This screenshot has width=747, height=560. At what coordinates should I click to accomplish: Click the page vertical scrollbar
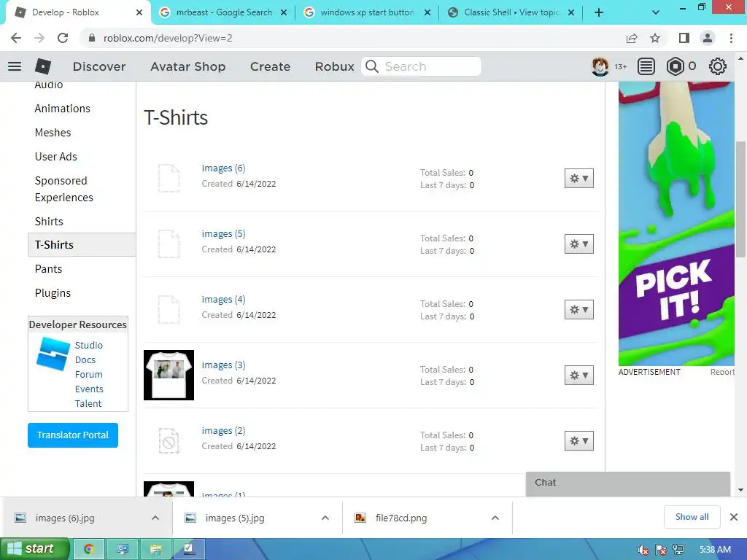pos(740,200)
